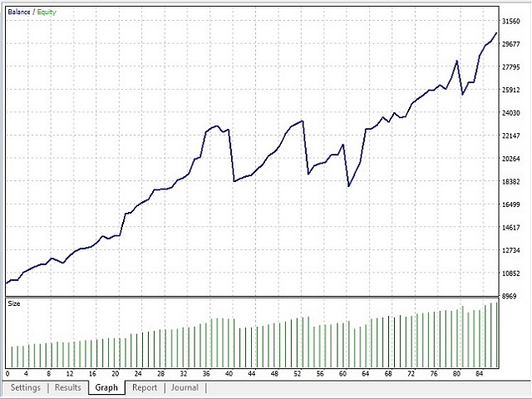Click the 0 mark on the X-axis
This screenshot has height=399, width=532.
[x=7, y=374]
